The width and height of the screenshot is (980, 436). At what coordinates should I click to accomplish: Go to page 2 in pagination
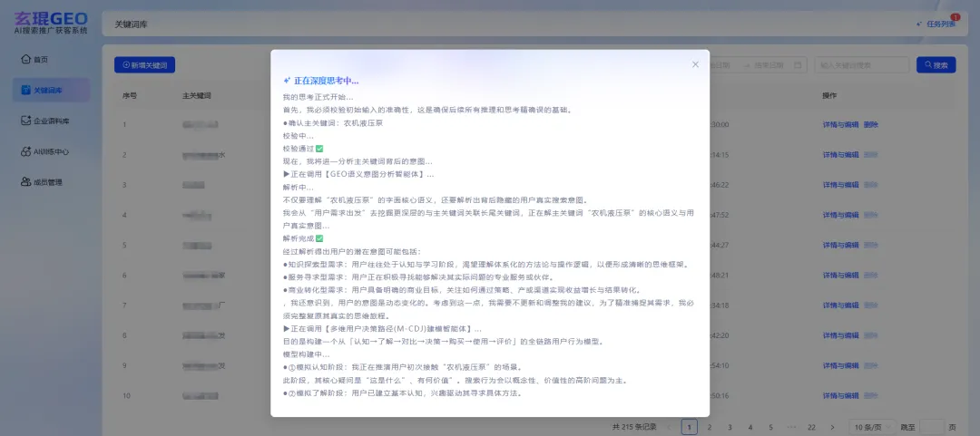pyautogui.click(x=710, y=426)
